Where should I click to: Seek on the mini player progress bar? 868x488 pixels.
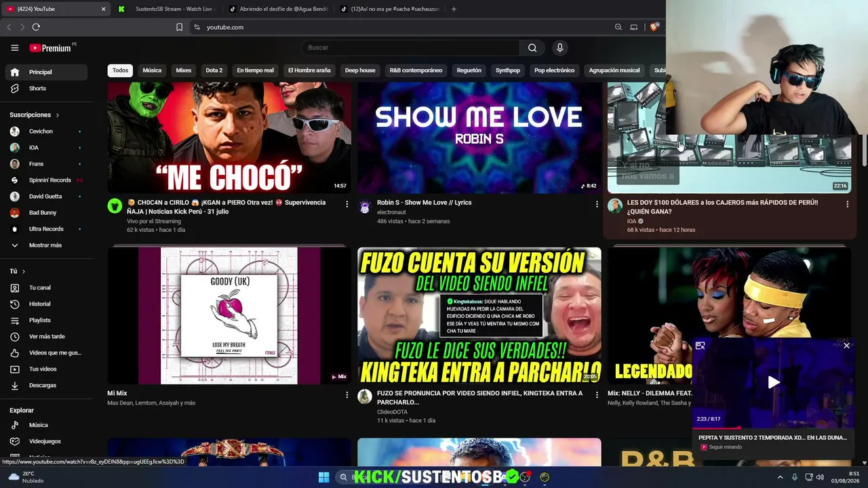pos(773,428)
